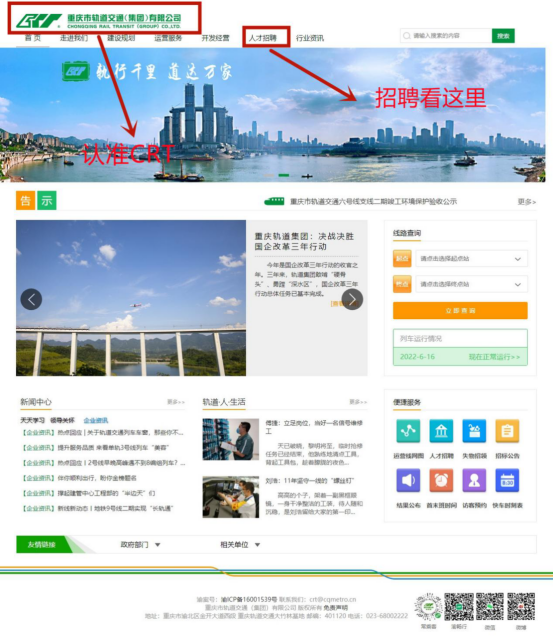553x641 pixels.
Task: Click the worker-at-shelves article thumbnail
Action: 231,439
